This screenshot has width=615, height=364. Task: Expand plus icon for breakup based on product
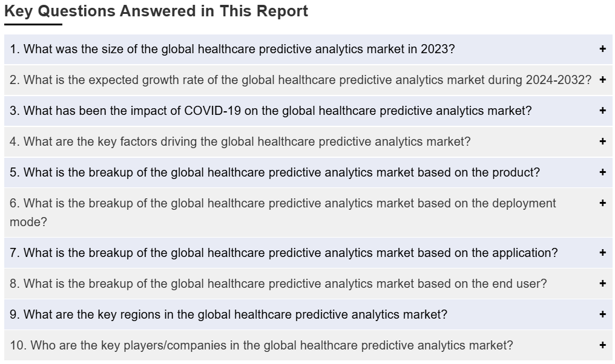click(602, 172)
